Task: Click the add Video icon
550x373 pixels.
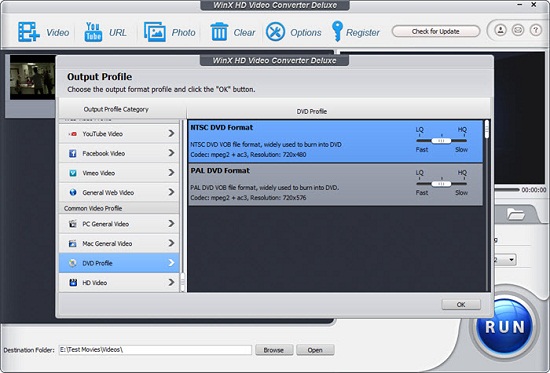Action: pyautogui.click(x=29, y=32)
